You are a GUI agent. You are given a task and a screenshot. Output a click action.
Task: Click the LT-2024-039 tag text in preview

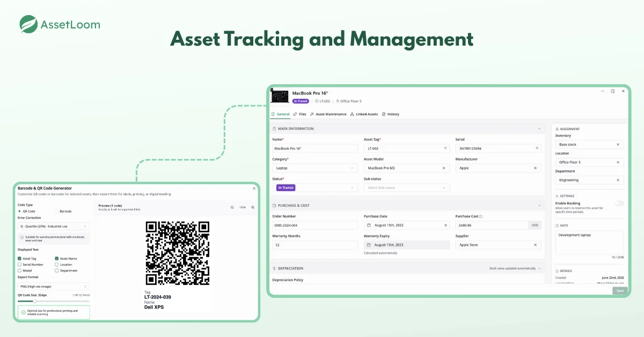(158, 297)
